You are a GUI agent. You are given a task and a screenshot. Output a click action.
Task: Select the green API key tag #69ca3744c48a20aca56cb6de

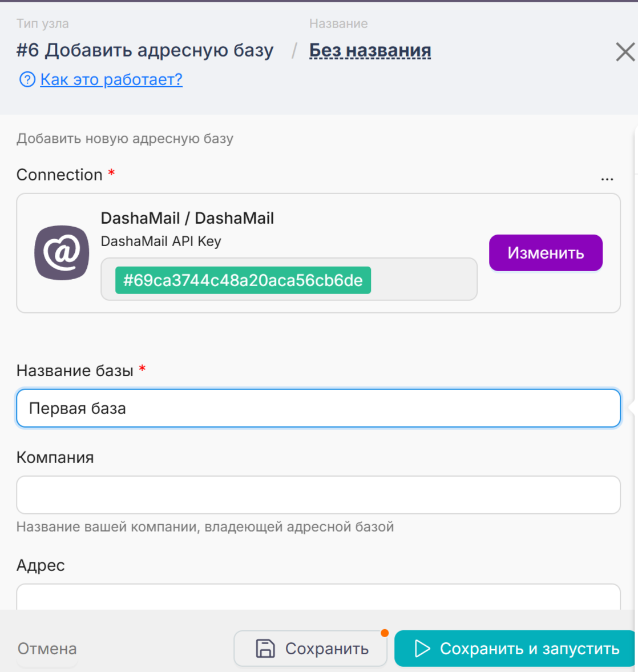[243, 280]
